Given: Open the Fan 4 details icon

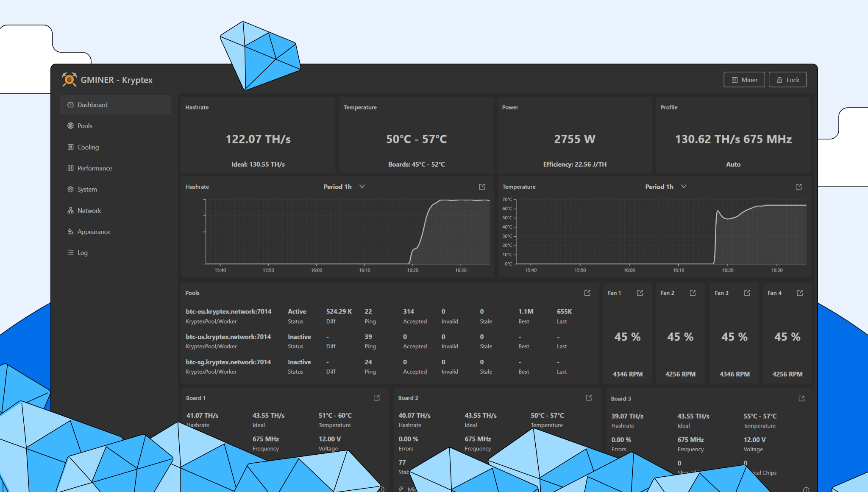Looking at the screenshot, I should (x=800, y=293).
